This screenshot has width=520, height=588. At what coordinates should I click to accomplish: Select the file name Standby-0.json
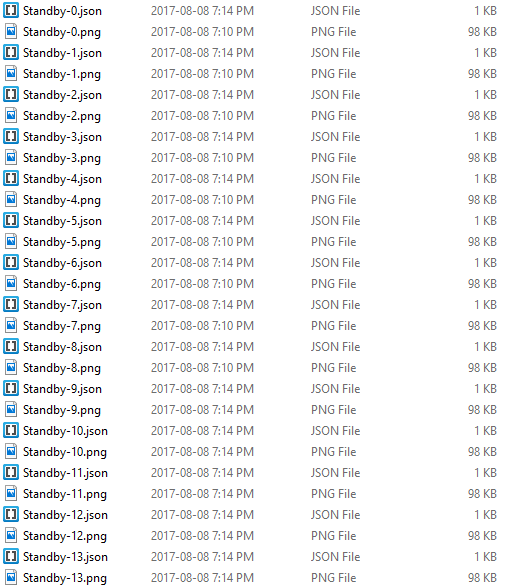click(62, 11)
